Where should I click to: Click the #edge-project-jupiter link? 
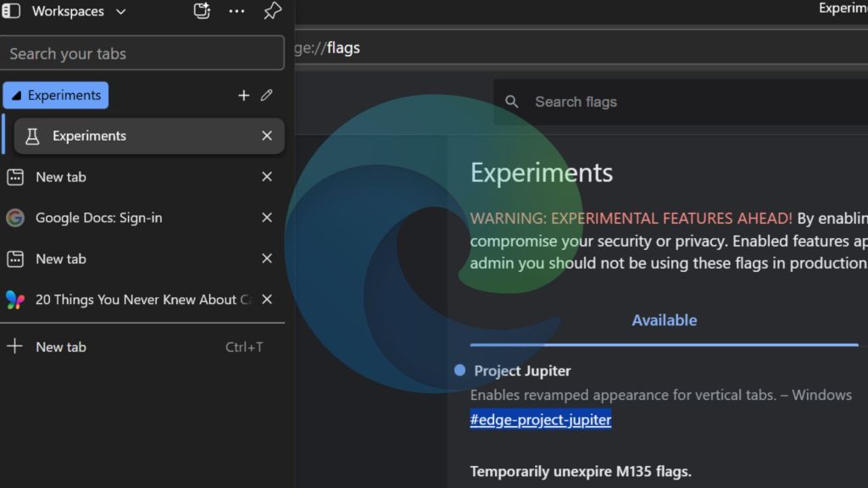tap(541, 420)
